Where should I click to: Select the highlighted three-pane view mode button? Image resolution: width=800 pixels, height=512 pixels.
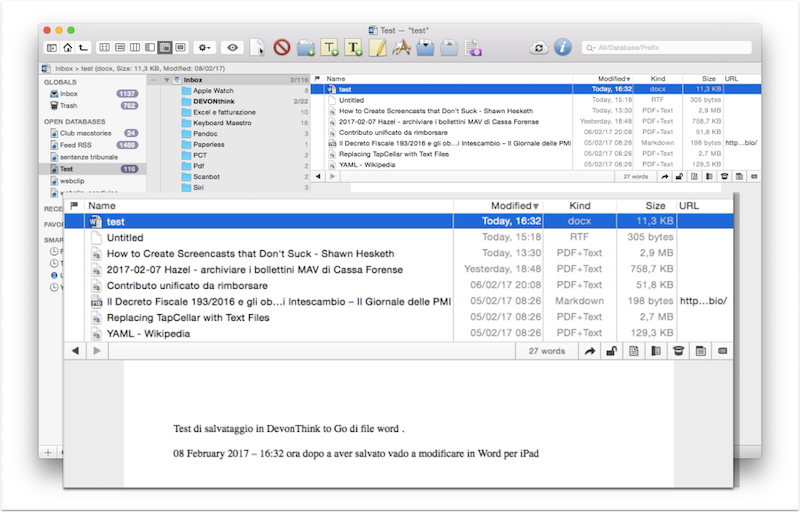tap(165, 47)
